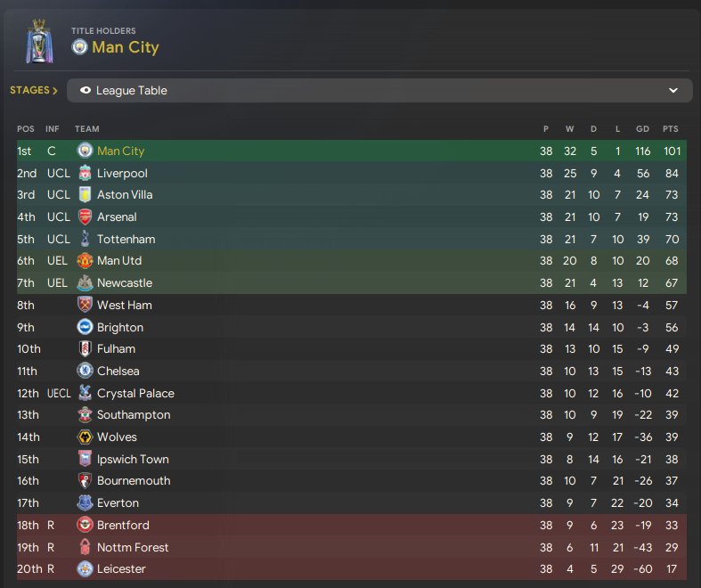Open the Man City title holders link
Image resolution: width=701 pixels, height=588 pixels.
click(x=125, y=47)
